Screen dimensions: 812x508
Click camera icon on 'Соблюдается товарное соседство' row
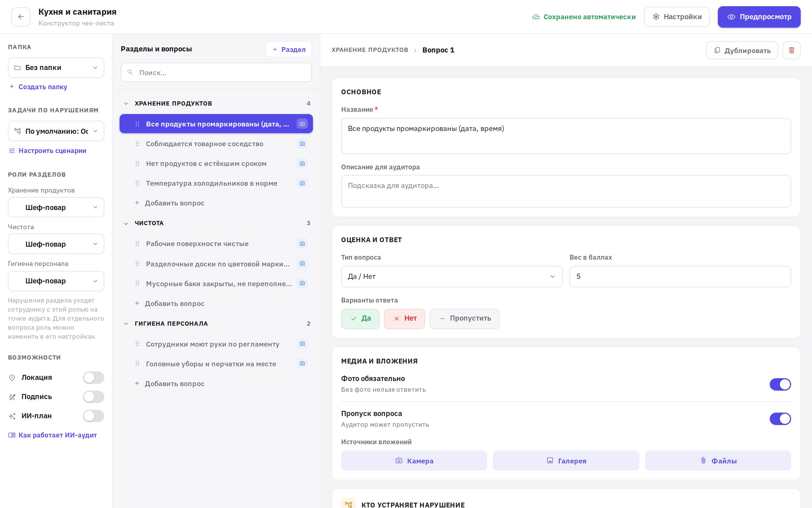[302, 144]
